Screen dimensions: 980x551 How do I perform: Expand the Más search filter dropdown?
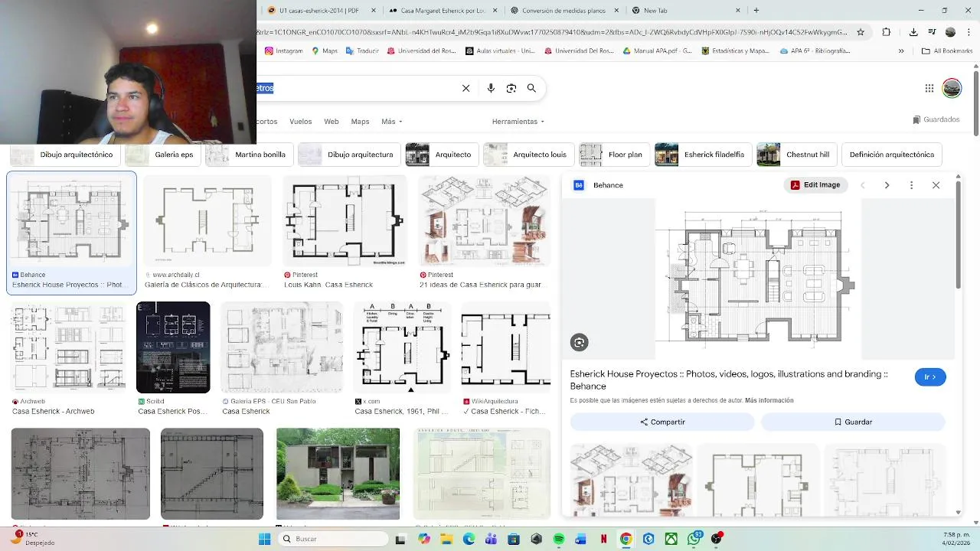(391, 122)
